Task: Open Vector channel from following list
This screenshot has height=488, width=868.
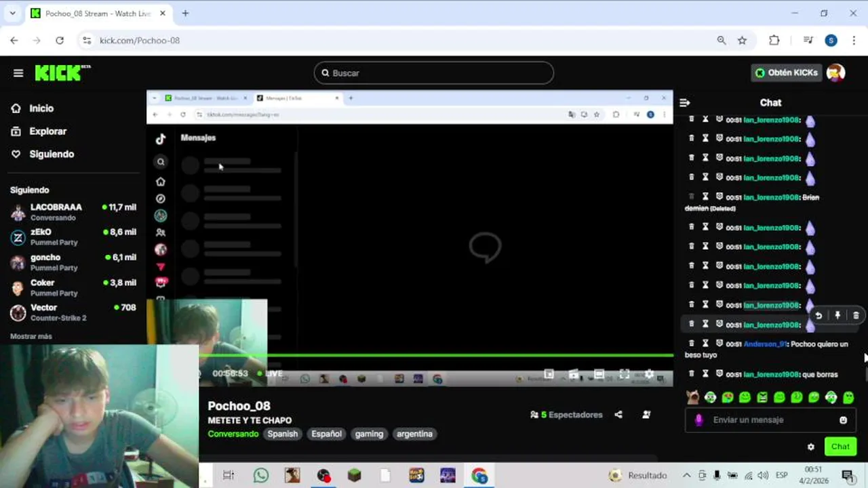Action: tap(73, 312)
